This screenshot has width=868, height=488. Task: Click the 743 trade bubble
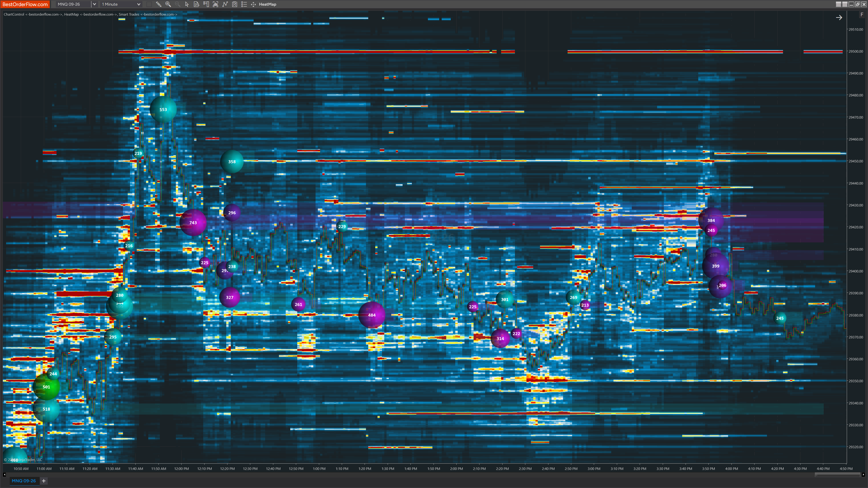point(193,223)
